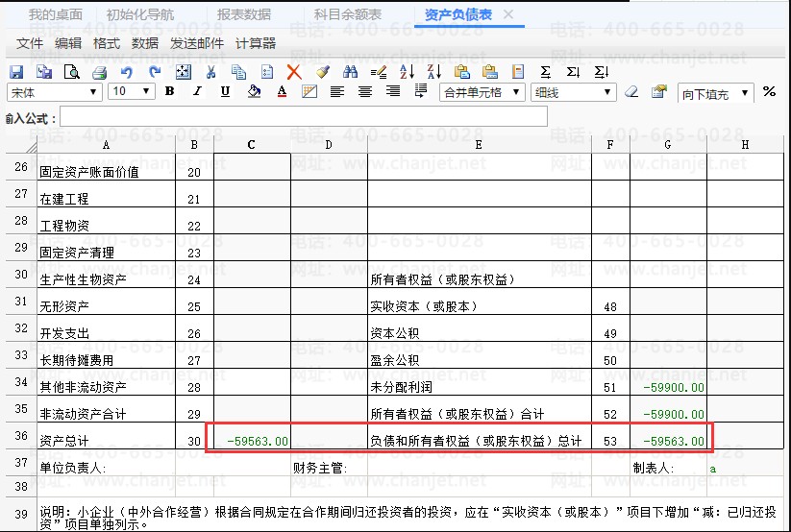This screenshot has width=791, height=532.
Task: Open cell border settings icon
Action: 309,92
